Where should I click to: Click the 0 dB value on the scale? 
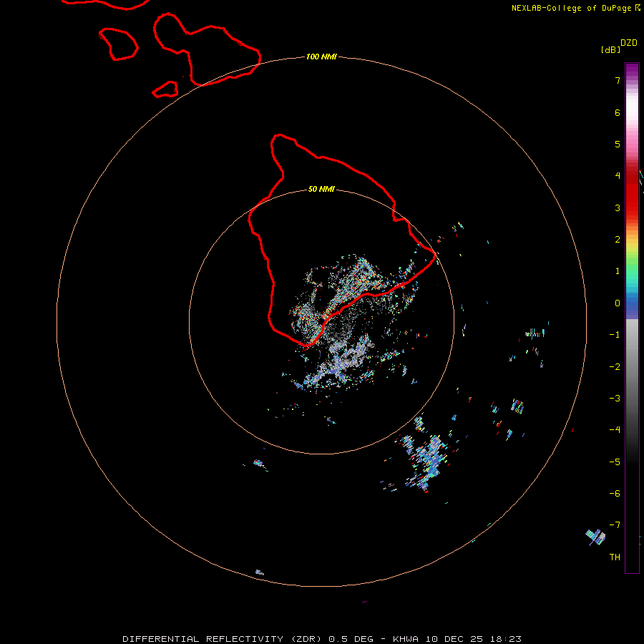tap(618, 303)
